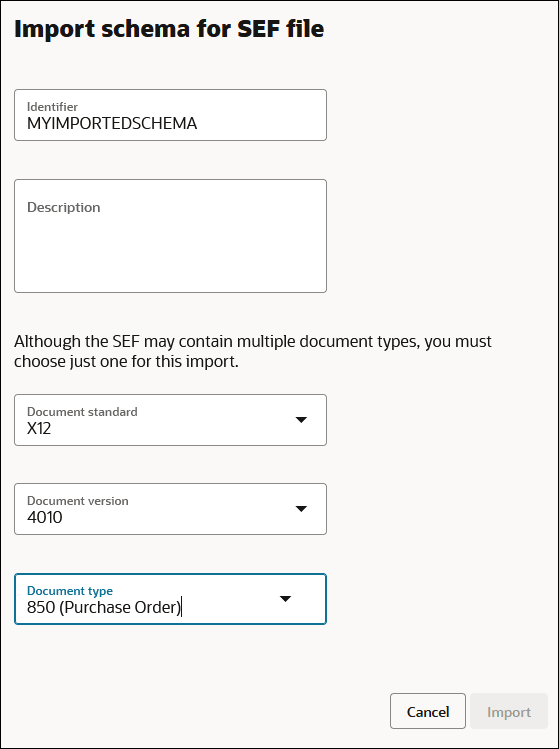The image size is (559, 749).
Task: Click the Cancel button
Action: point(428,711)
